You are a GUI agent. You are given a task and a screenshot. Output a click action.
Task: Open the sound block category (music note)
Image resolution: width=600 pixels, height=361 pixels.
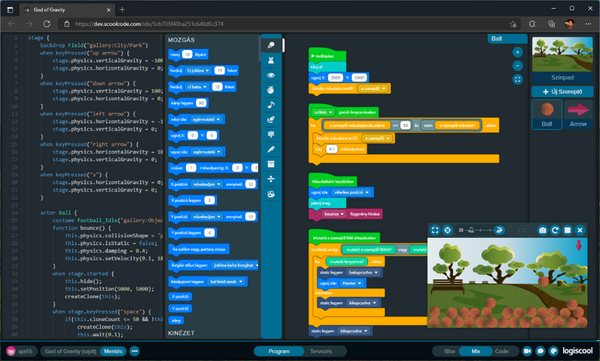tap(271, 105)
